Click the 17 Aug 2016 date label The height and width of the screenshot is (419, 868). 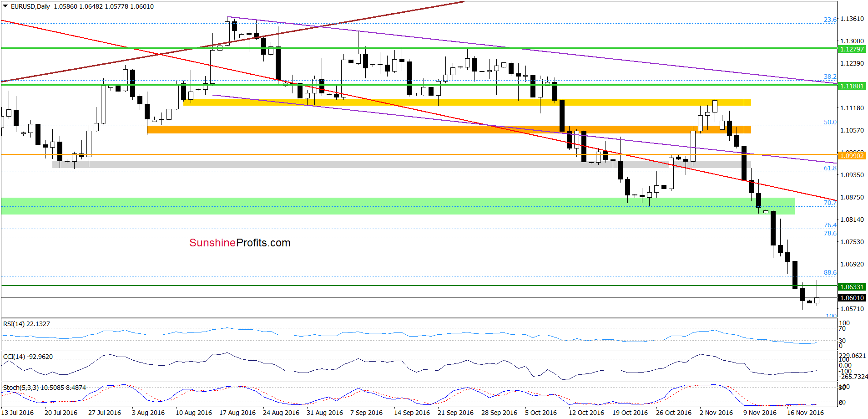[x=237, y=413]
